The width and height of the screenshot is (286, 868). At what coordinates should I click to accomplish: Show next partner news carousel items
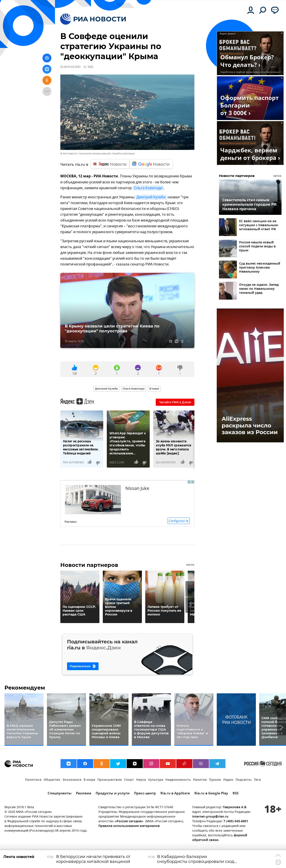[190, 605]
